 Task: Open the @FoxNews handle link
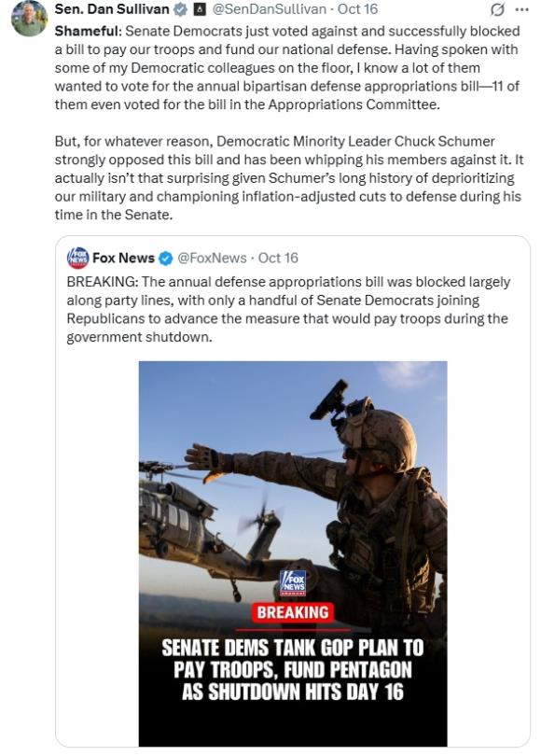(x=212, y=258)
